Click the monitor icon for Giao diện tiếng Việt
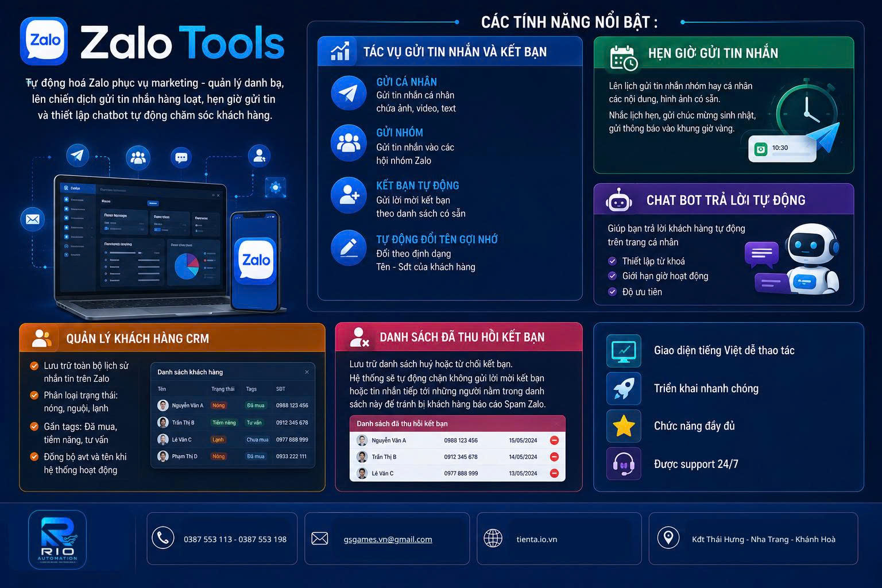Image resolution: width=882 pixels, height=588 pixels. point(624,351)
